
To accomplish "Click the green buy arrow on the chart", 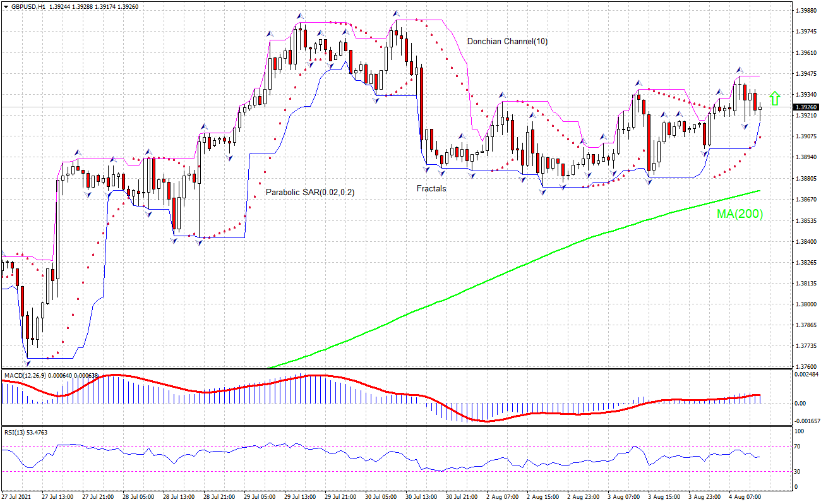I will pos(775,98).
